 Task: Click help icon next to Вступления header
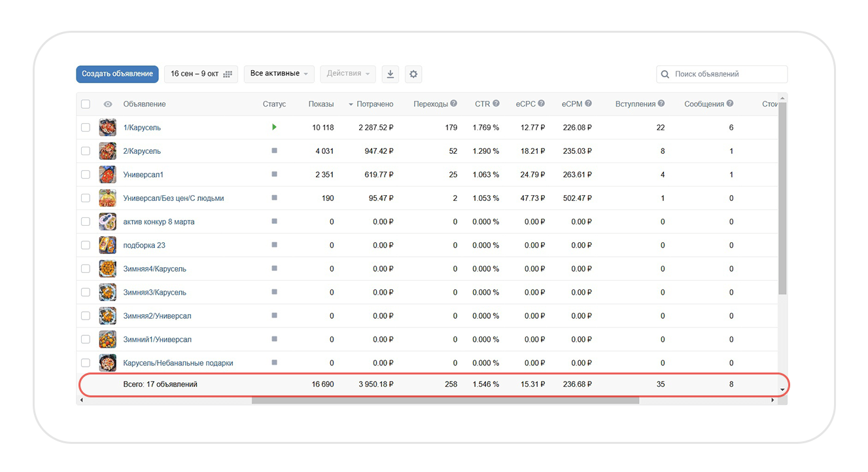coord(661,103)
